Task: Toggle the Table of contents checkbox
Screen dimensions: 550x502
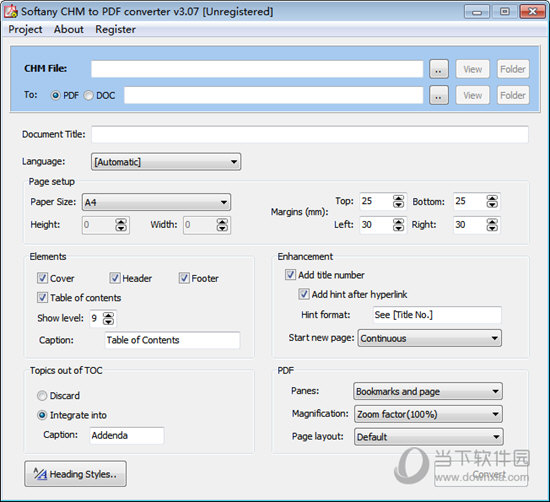Action: tap(42, 297)
